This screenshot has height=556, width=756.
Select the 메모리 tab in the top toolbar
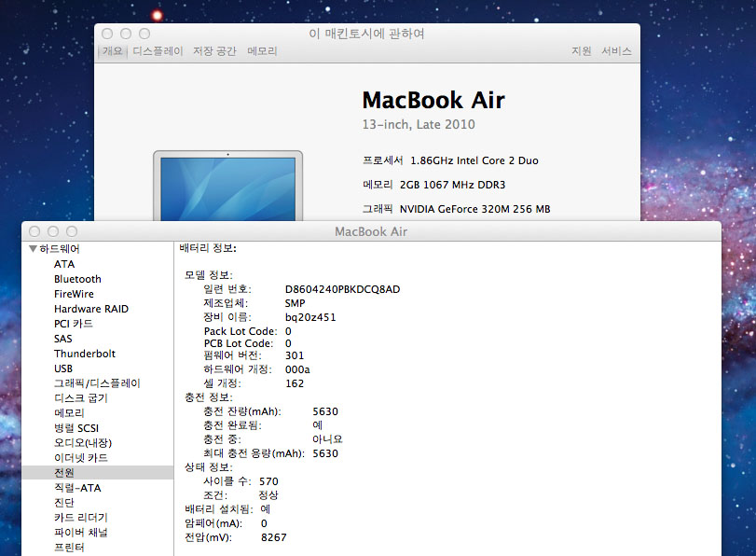[x=262, y=51]
